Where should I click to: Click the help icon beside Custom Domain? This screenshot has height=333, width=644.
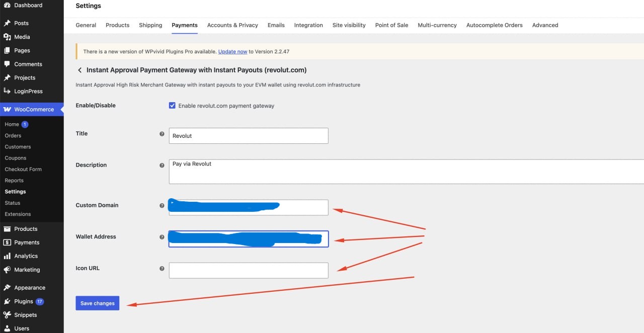coord(162,205)
